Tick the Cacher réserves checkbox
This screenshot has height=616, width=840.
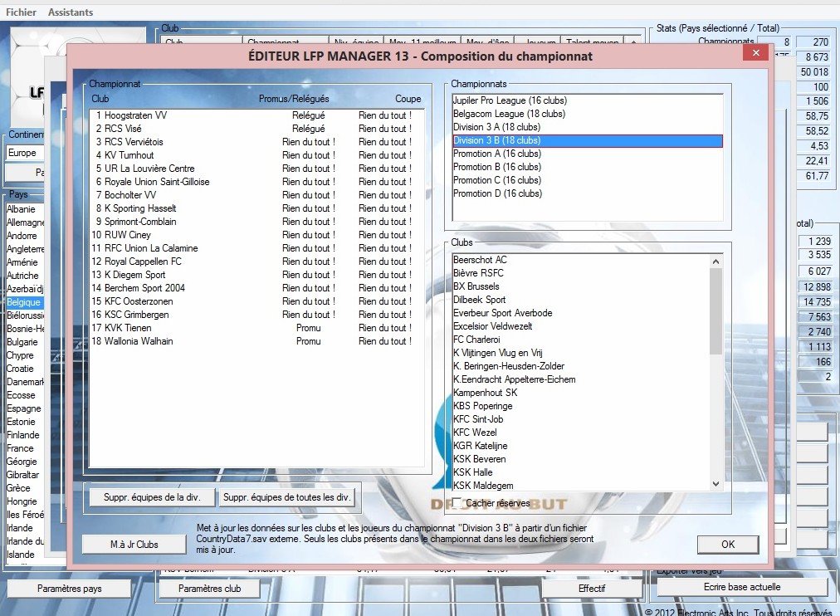457,503
